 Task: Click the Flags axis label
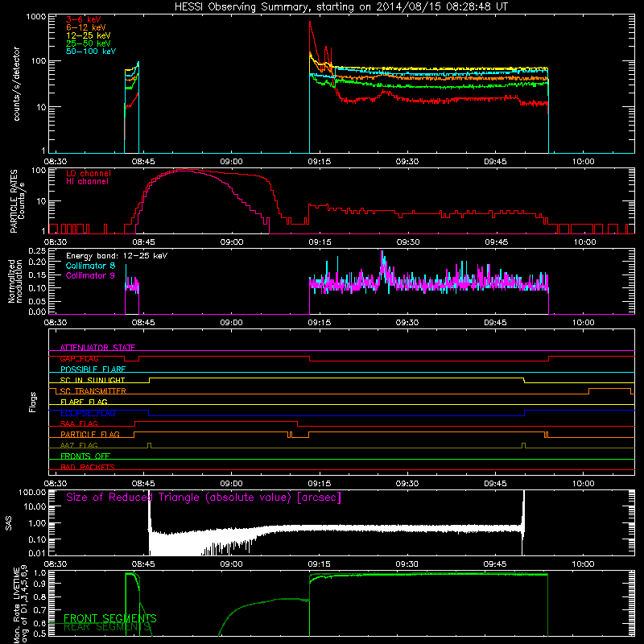click(33, 402)
